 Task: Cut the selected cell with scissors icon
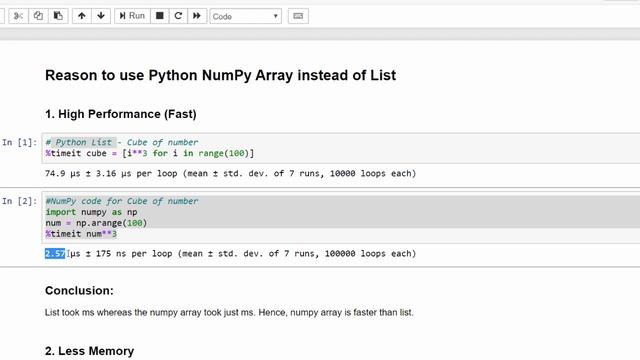pyautogui.click(x=18, y=16)
